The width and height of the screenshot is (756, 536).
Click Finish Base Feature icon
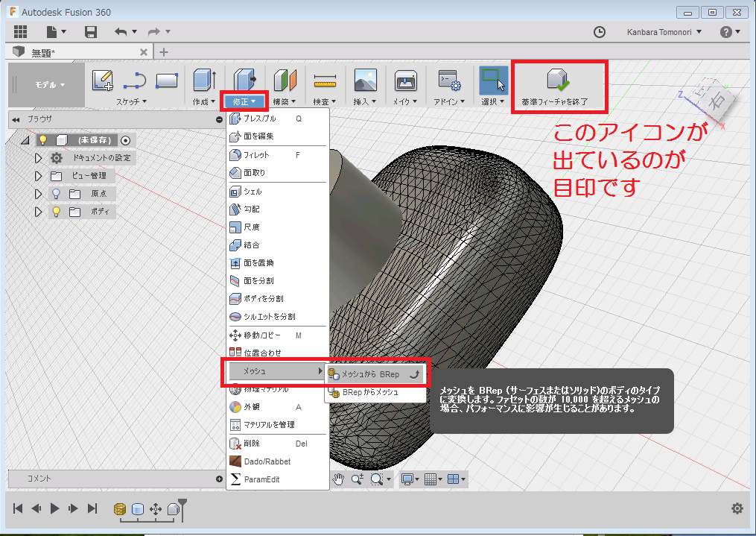click(x=559, y=80)
